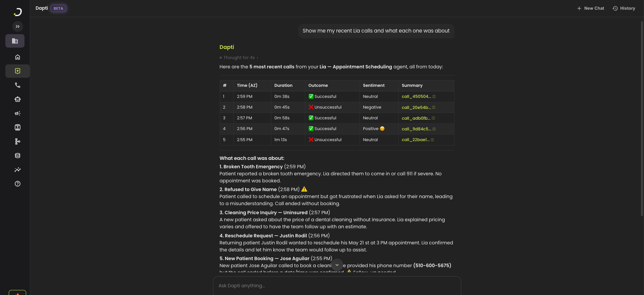Open the Analytics trend line icon
Viewport: 644px width, 295px height.
point(18,169)
